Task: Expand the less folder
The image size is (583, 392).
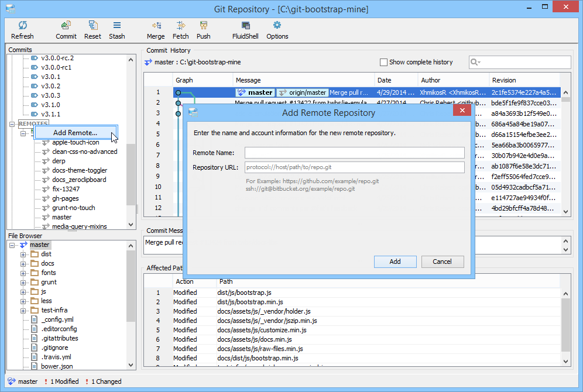Action: click(23, 301)
